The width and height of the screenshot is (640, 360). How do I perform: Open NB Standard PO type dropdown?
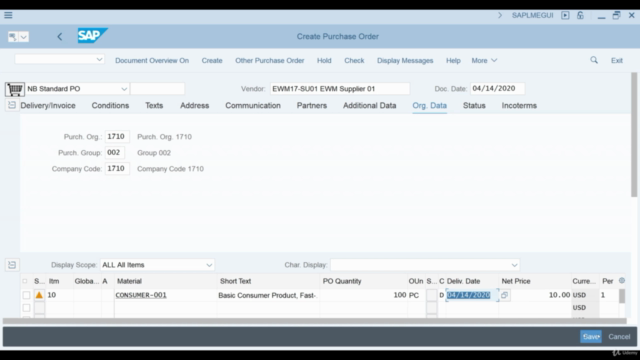point(124,89)
